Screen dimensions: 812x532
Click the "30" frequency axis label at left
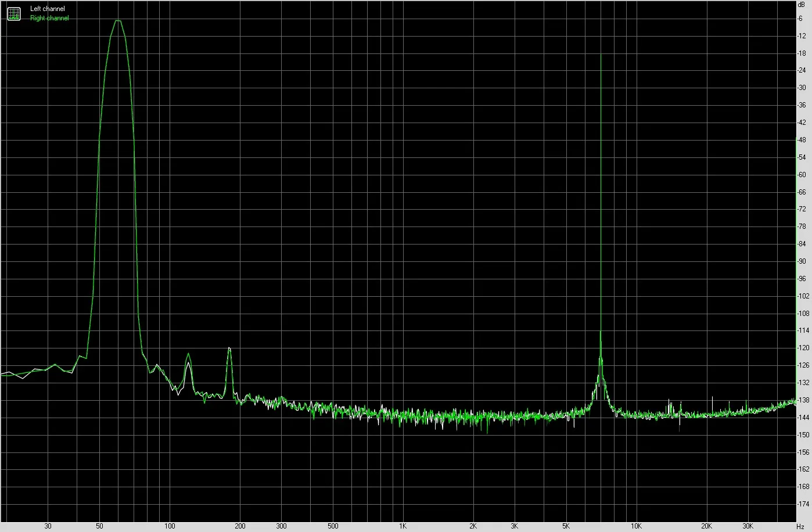[x=48, y=526]
